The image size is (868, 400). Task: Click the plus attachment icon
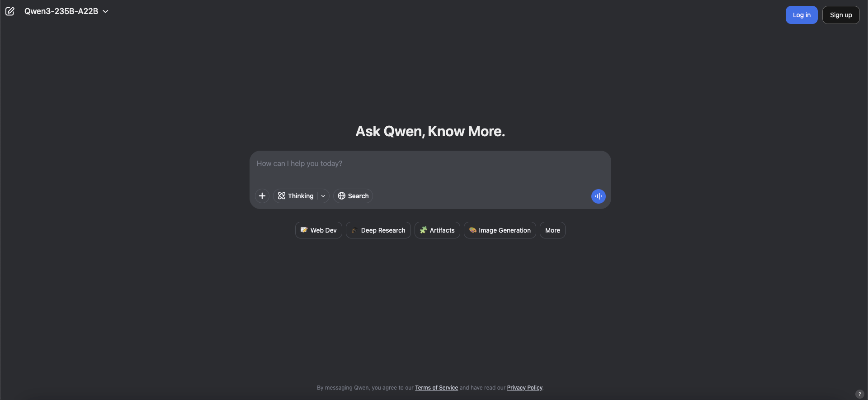[x=262, y=196]
